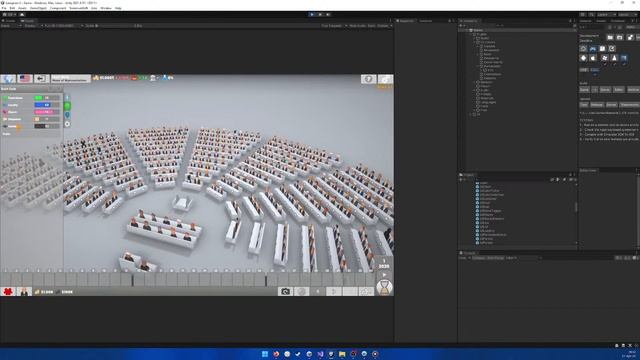This screenshot has height=360, width=640.
Task: Pause the Unity editor playback
Action: click(320, 14)
